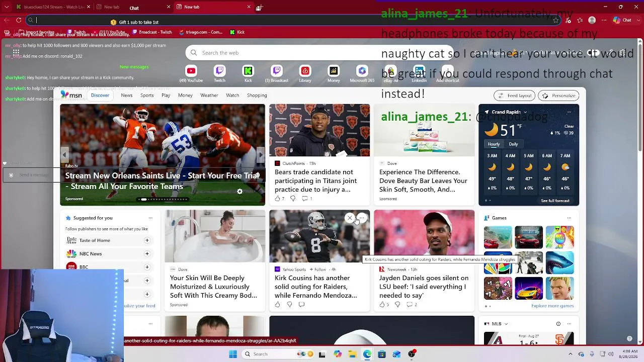Open Explore more games link

click(552, 306)
